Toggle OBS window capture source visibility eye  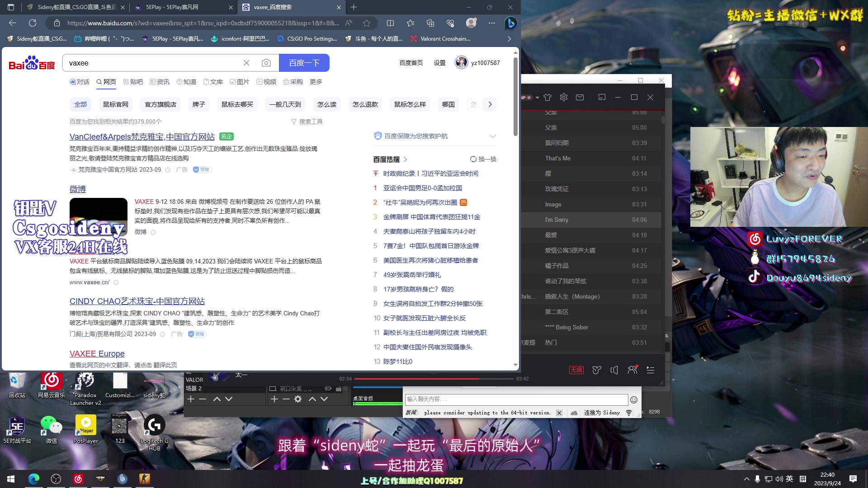[x=328, y=389]
